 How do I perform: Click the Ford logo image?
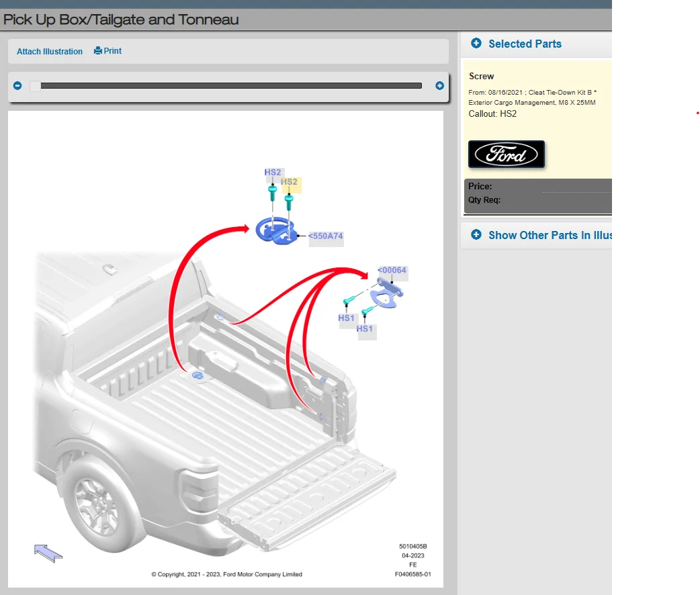coord(507,154)
